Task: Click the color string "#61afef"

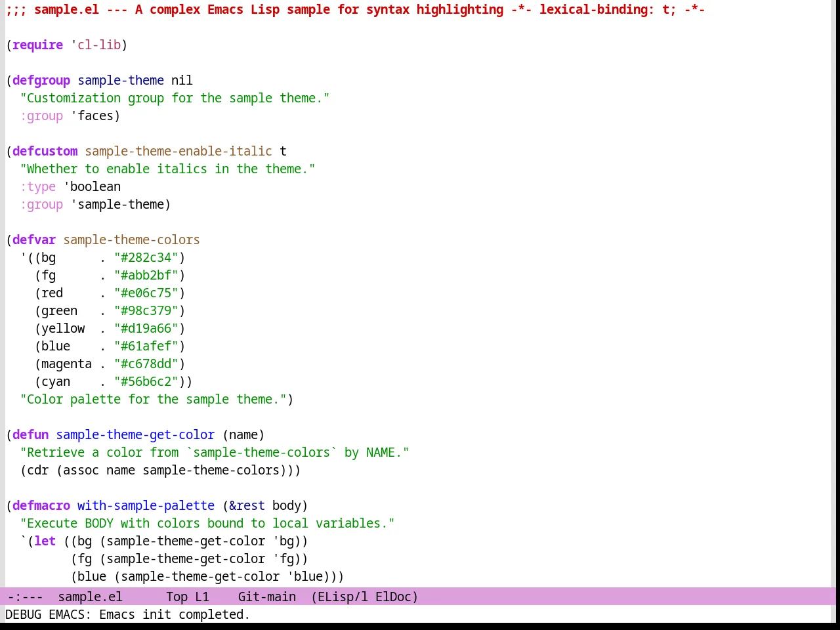Action: point(146,346)
